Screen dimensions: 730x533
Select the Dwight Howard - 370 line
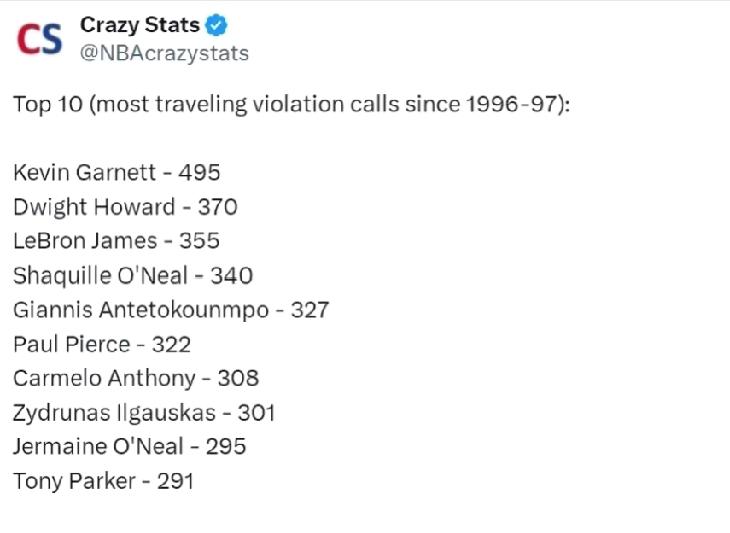point(125,207)
